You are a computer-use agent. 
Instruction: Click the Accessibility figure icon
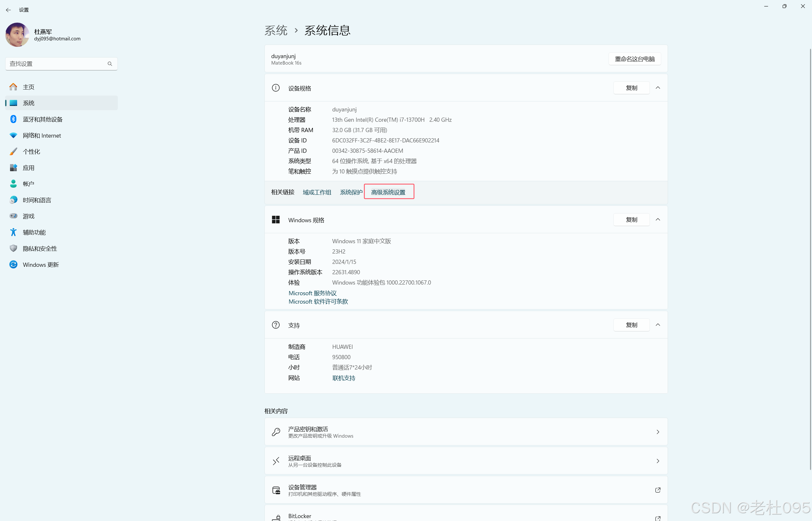click(13, 232)
